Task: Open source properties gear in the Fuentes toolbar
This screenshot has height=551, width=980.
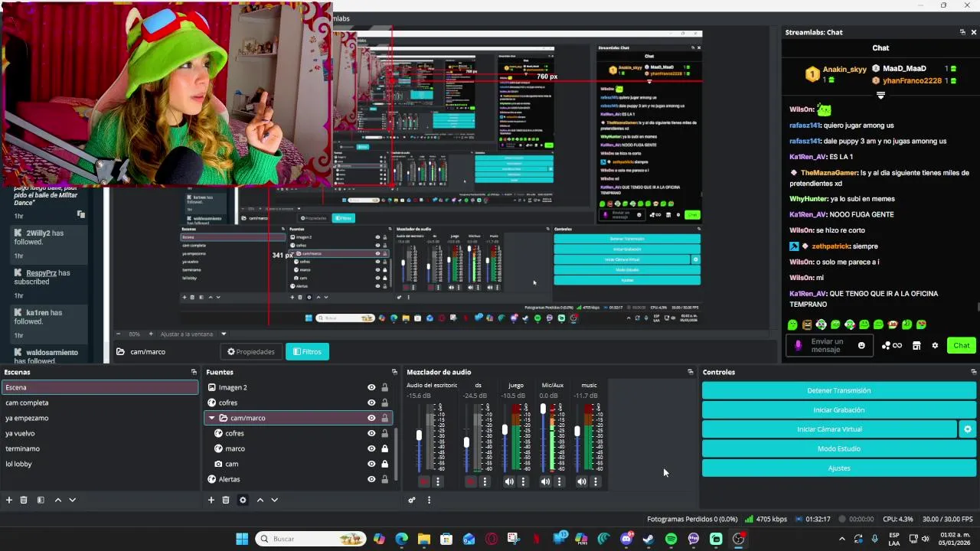Action: [x=243, y=500]
